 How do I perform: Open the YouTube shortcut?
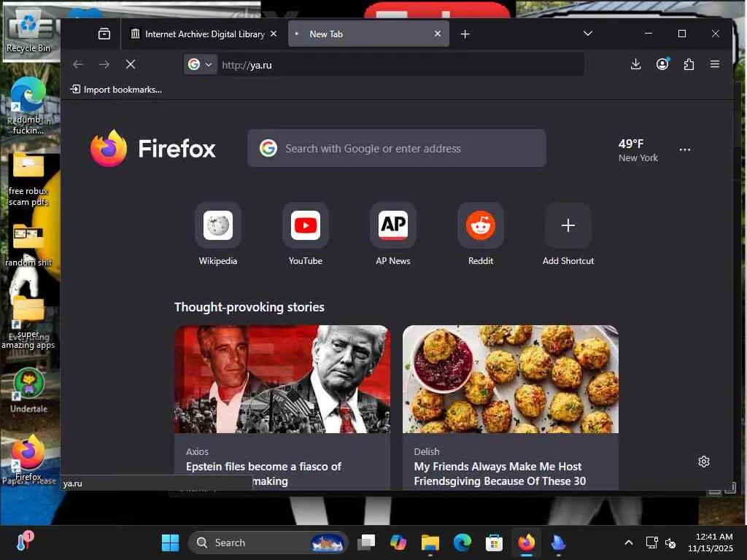(306, 234)
